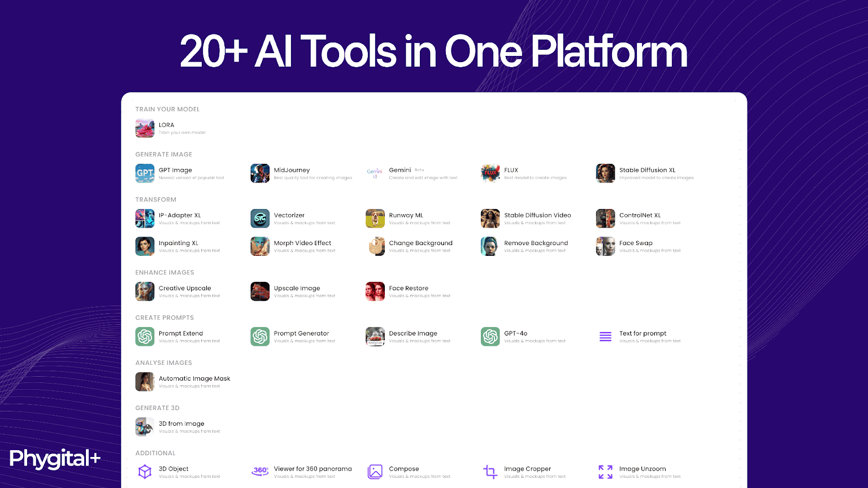Select the "Morph Video Effect" label
Screen dimensions: 868x488
tap(302, 243)
